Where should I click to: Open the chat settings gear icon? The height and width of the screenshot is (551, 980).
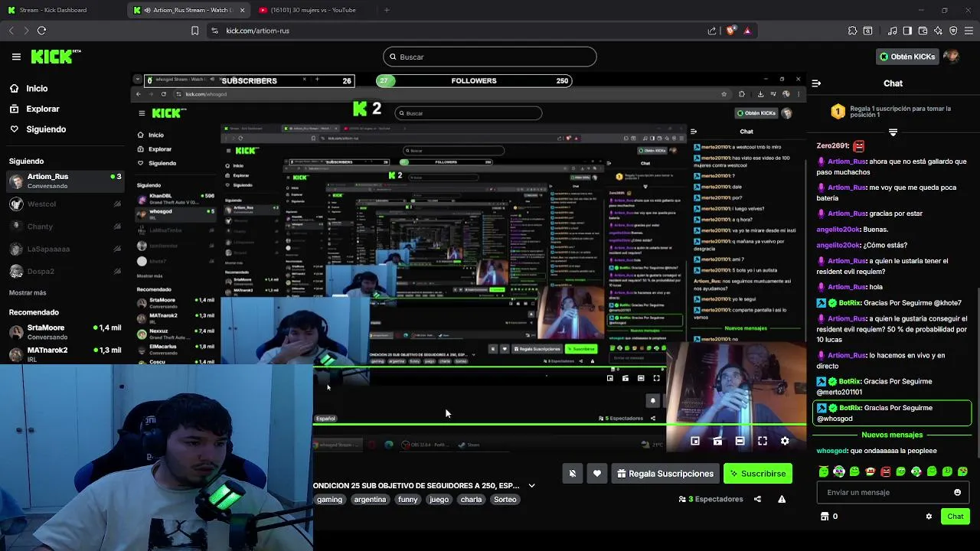point(929,517)
